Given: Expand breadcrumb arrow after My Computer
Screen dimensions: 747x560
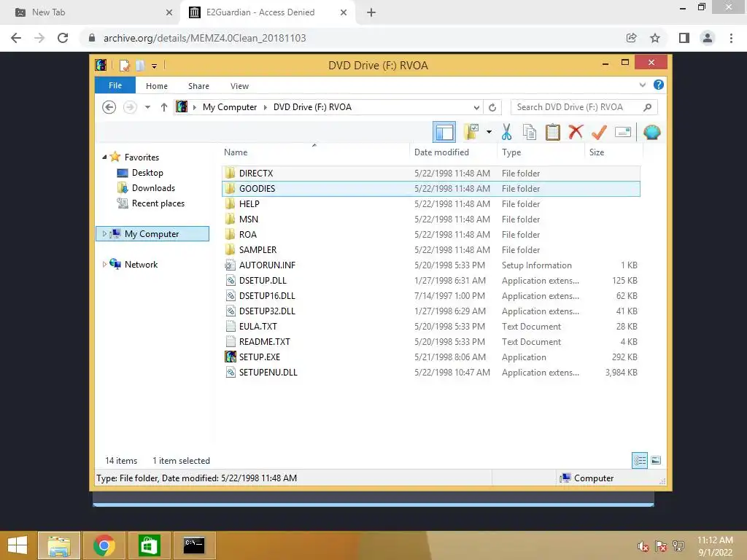Looking at the screenshot, I should coord(266,107).
